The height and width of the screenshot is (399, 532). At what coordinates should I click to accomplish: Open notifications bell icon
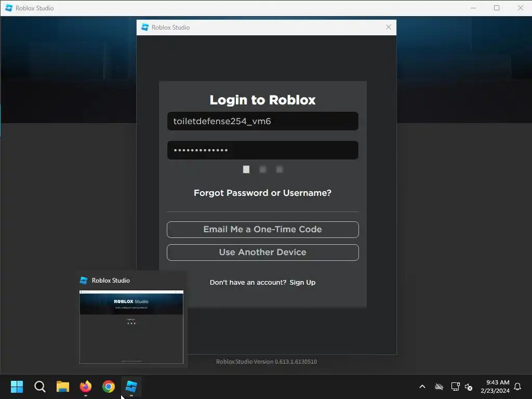coord(517,387)
